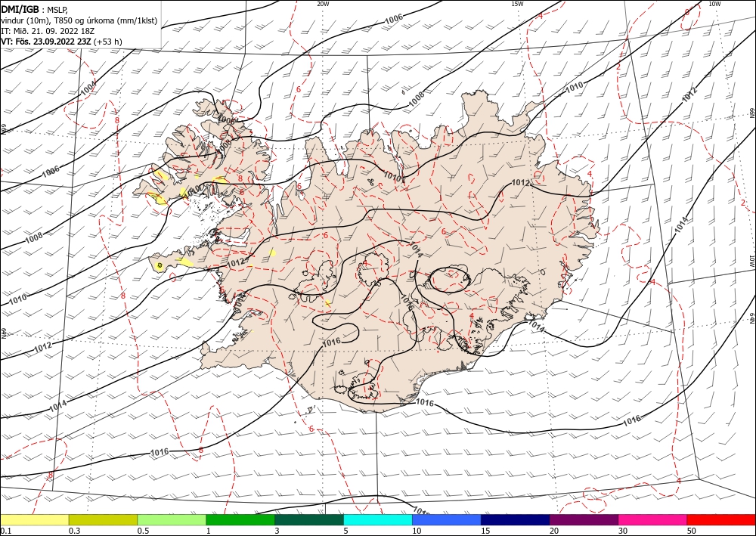Click the red above-50 legend swatch
The image size is (756, 536).
coord(721,519)
